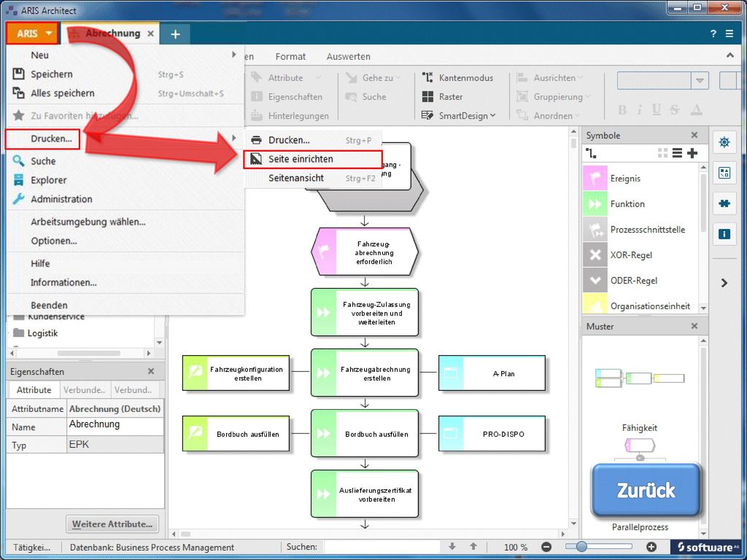747x560 pixels.
Task: Click the Attribute toolbar button
Action: [x=285, y=77]
